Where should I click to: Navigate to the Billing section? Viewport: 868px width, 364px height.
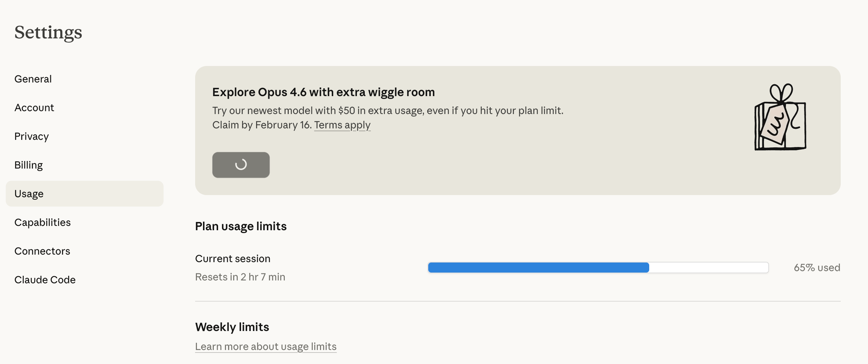(29, 165)
